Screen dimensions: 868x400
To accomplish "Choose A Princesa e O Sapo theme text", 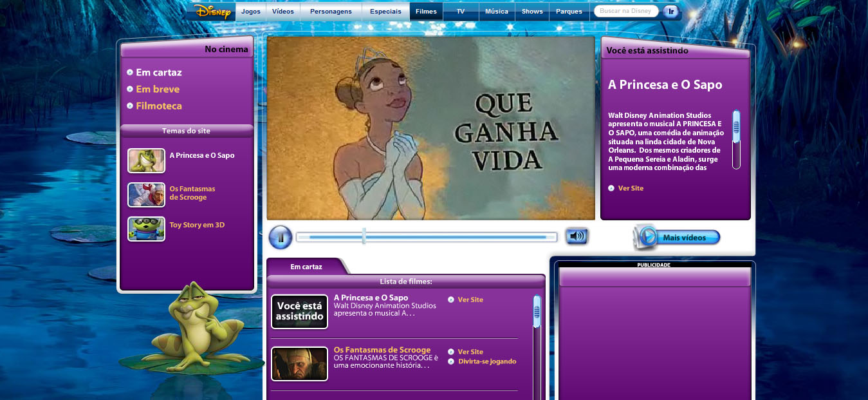I will 202,155.
